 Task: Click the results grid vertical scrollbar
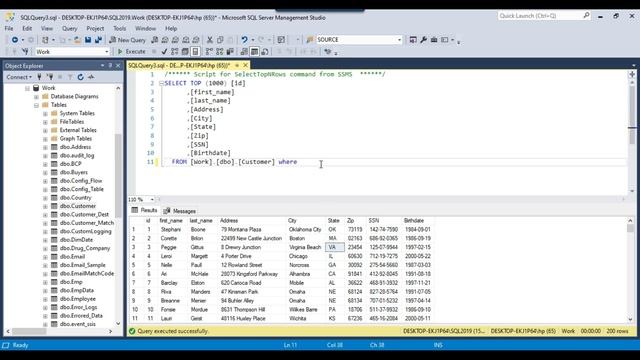click(630, 270)
